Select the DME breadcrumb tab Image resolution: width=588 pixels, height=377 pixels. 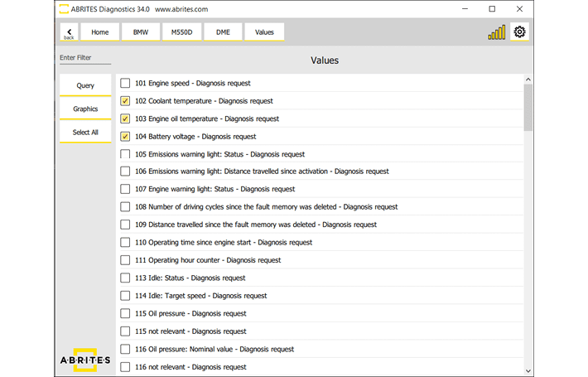point(224,32)
